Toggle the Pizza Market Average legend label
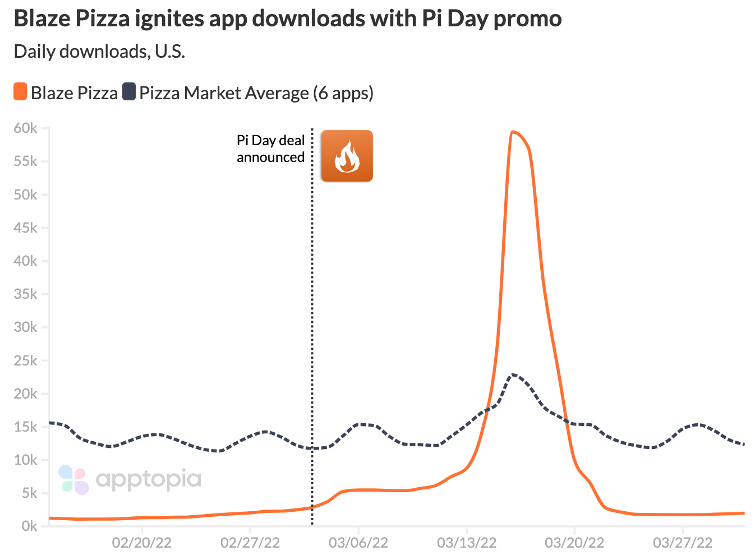 tap(256, 93)
